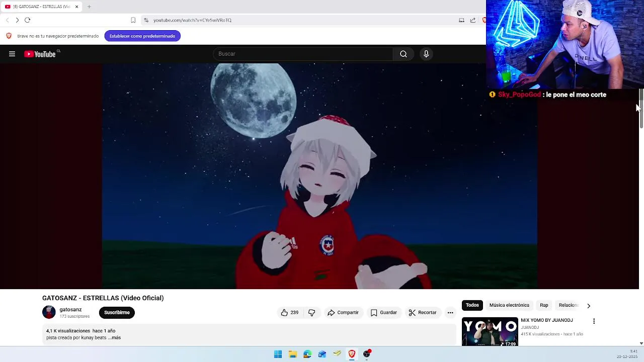Open MIX YOMO BY JUANODJ video title
The image size is (644, 362).
click(547, 320)
